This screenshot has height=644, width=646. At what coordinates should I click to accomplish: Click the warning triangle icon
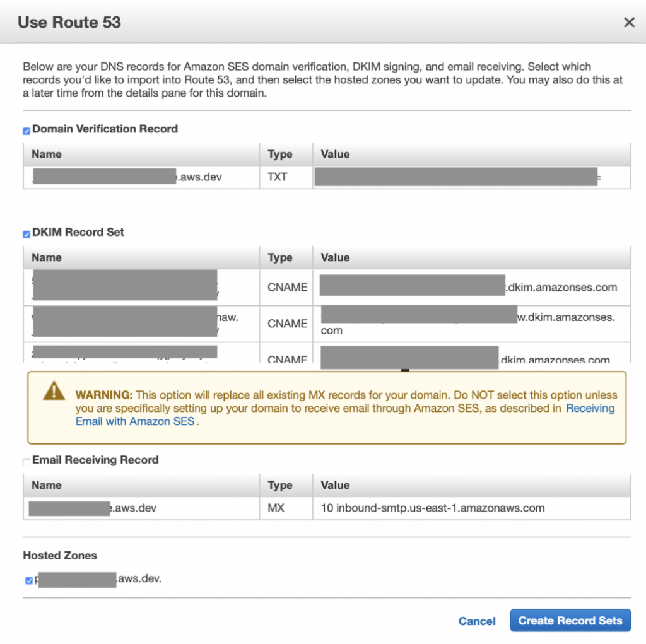pyautogui.click(x=54, y=392)
